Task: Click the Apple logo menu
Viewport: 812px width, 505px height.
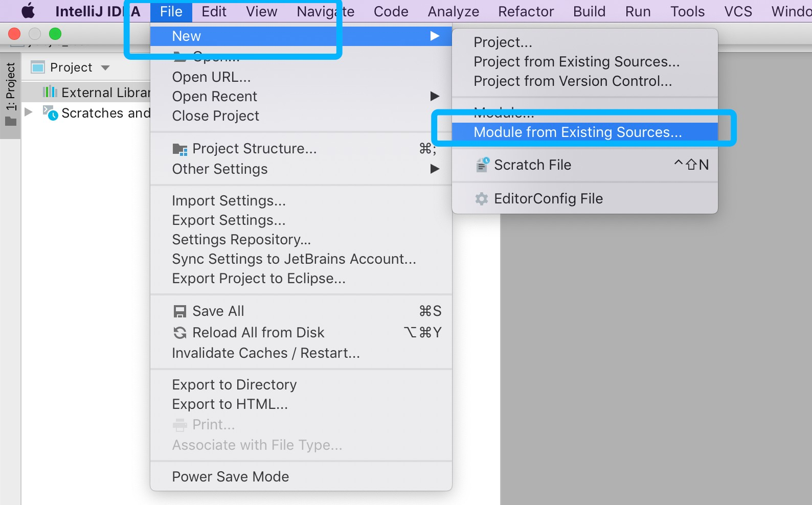Action: (28, 11)
